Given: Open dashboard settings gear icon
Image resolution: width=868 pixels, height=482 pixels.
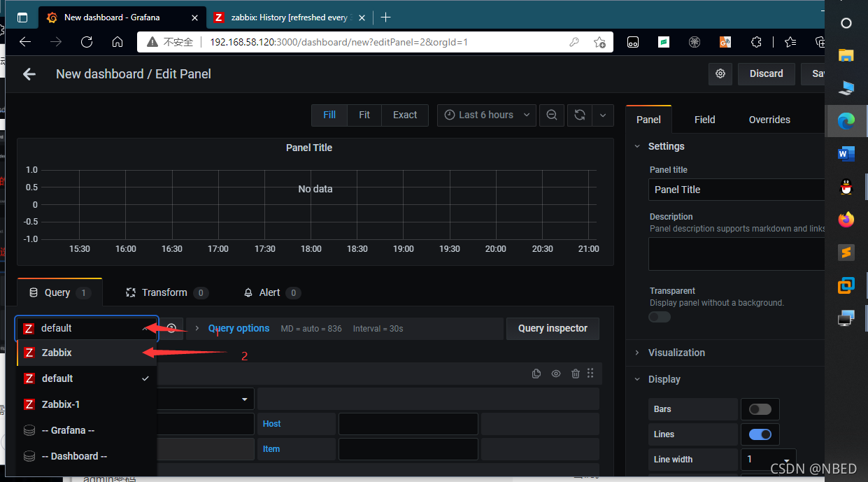Looking at the screenshot, I should coord(720,73).
